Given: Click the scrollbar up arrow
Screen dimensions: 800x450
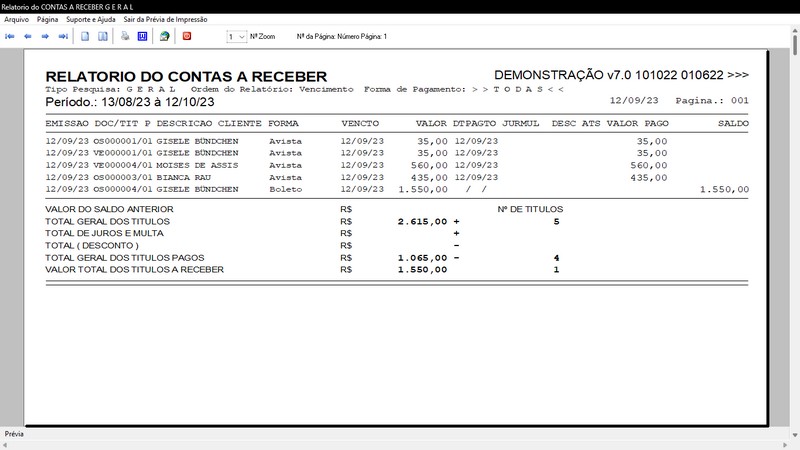Looking at the screenshot, I should 795,30.
